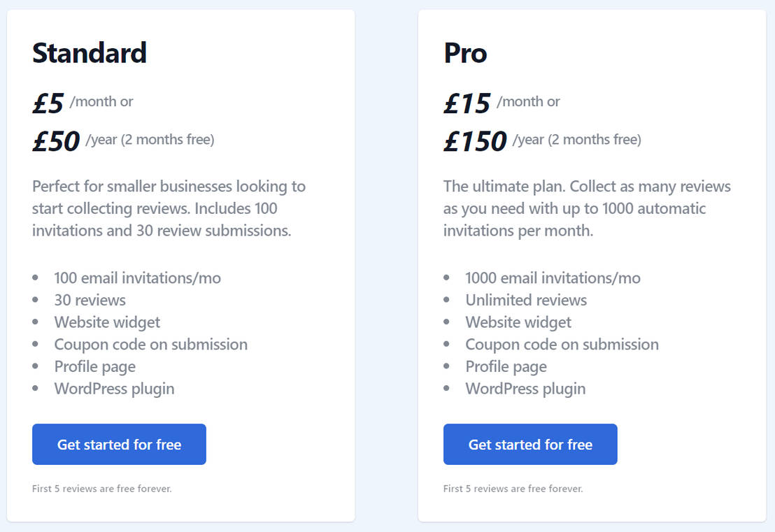This screenshot has height=532, width=775.
Task: Click Website widget in the Standard list
Action: tap(107, 322)
